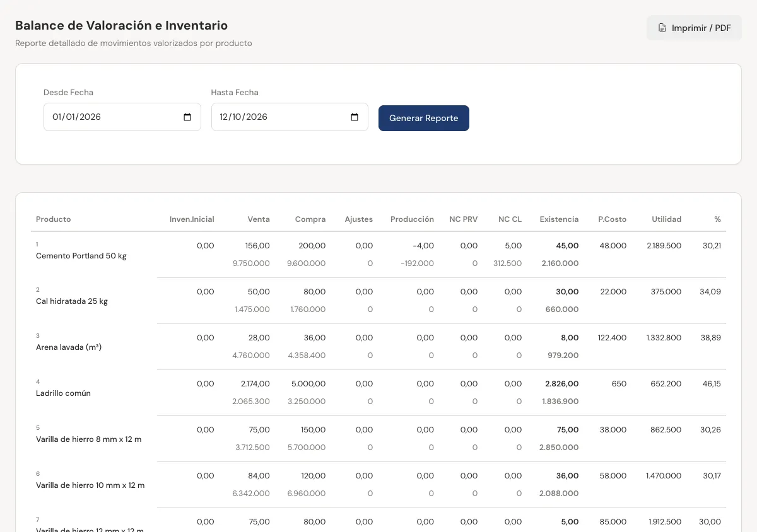Image resolution: width=757 pixels, height=532 pixels.
Task: Click row 7 utility 1.912.500
Action: [664, 522]
